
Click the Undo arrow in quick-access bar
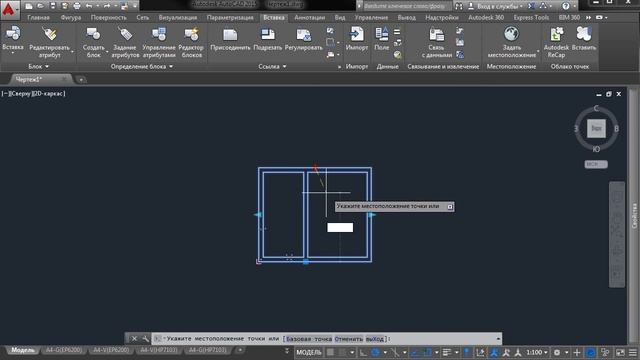pos(89,6)
